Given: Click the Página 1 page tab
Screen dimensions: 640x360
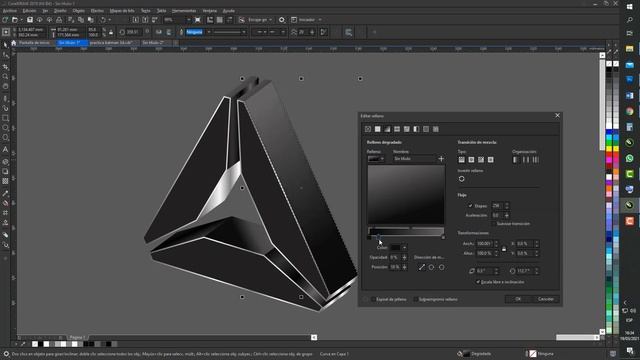Looking at the screenshot, I should tap(77, 337).
